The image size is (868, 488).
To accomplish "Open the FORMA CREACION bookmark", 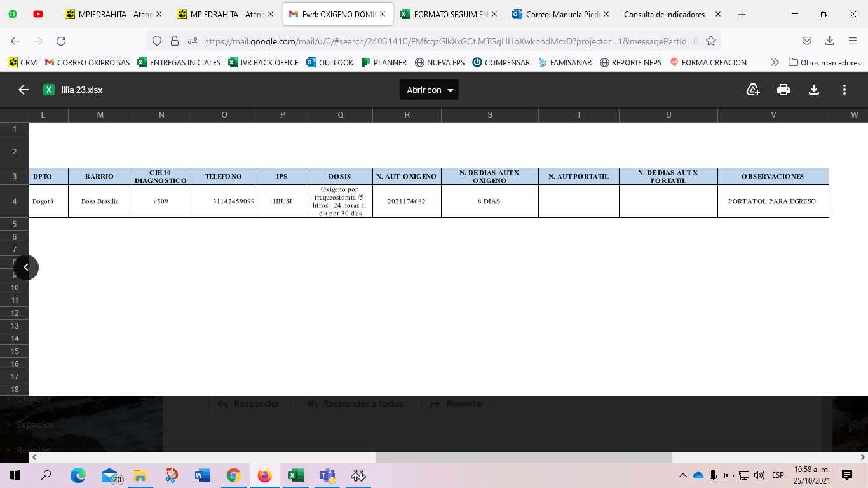I will coord(709,62).
